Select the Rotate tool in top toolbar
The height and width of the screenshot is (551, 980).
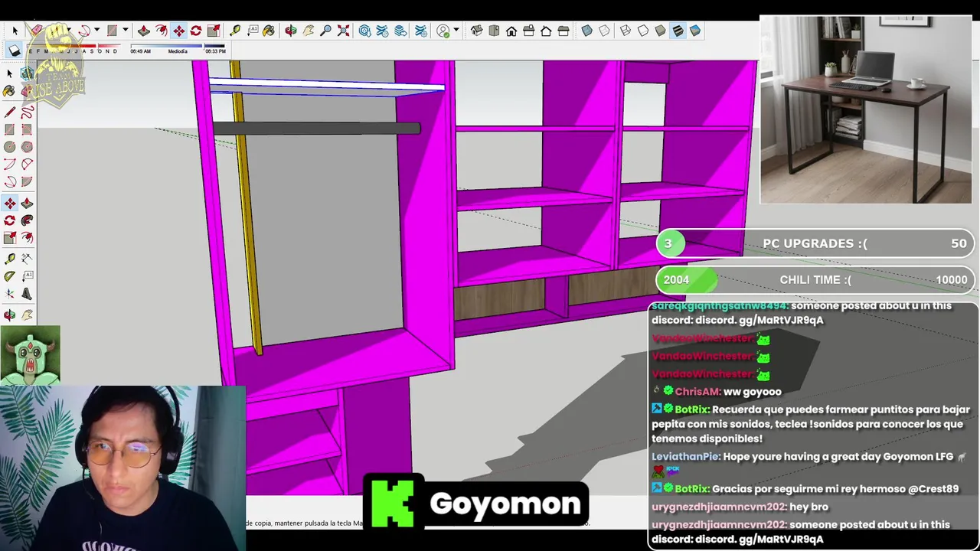[x=196, y=31]
